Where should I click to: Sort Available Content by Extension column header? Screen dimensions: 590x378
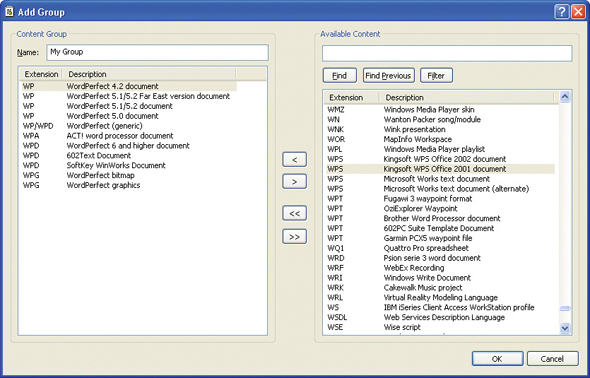coord(351,97)
